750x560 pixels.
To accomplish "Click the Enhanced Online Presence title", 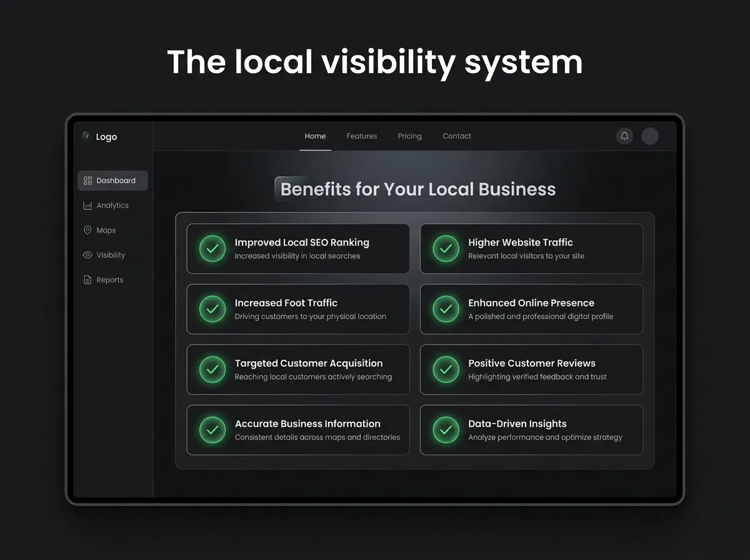I will [x=531, y=303].
